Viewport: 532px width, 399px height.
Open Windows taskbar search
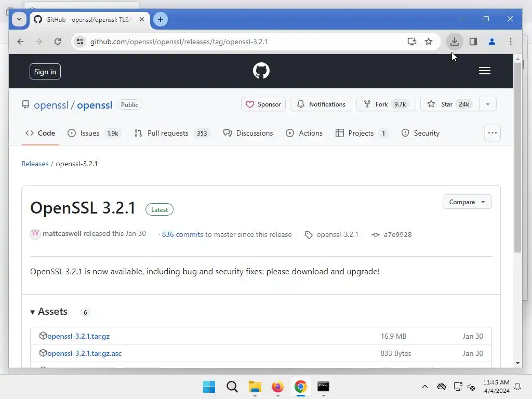[x=232, y=387]
